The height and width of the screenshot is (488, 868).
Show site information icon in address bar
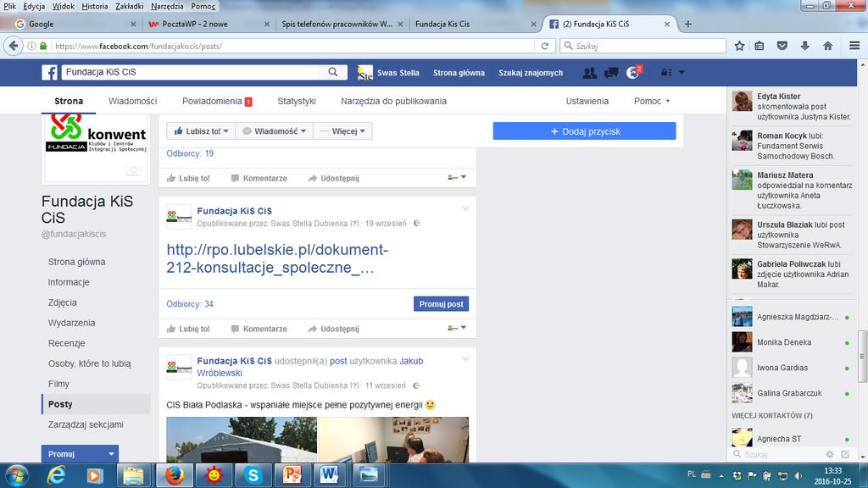click(31, 46)
